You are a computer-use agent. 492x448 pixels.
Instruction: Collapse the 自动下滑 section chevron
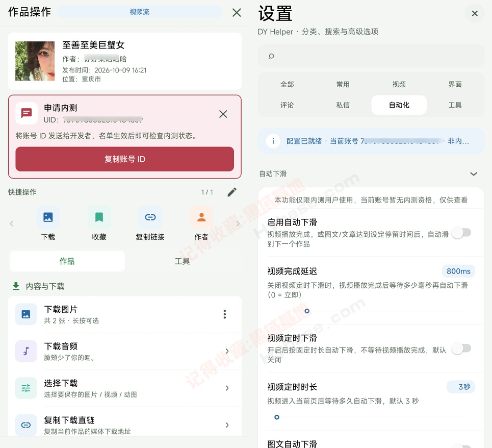[474, 174]
